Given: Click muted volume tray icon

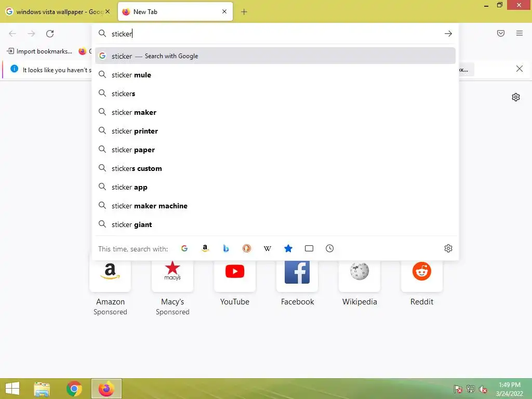Looking at the screenshot, I should point(483,389).
